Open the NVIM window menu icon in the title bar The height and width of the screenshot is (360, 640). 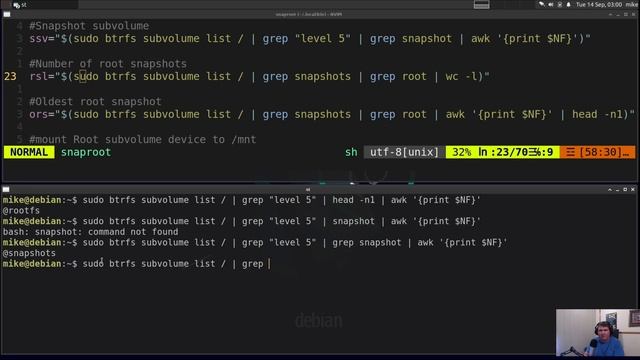[x=7, y=14]
